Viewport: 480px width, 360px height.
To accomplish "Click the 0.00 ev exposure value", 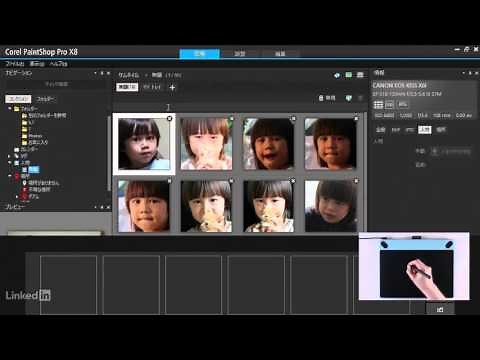I will pyautogui.click(x=464, y=116).
